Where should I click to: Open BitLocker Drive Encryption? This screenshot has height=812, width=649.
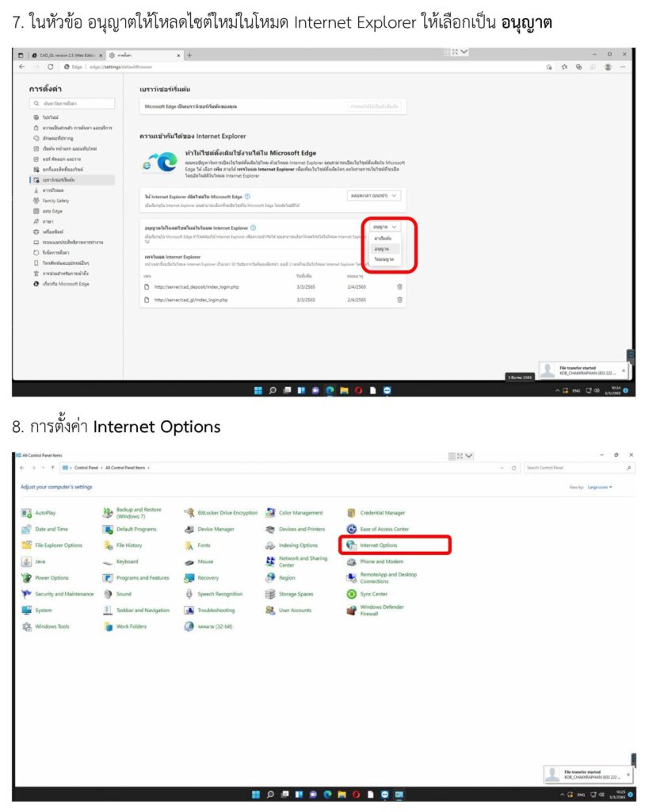point(226,513)
